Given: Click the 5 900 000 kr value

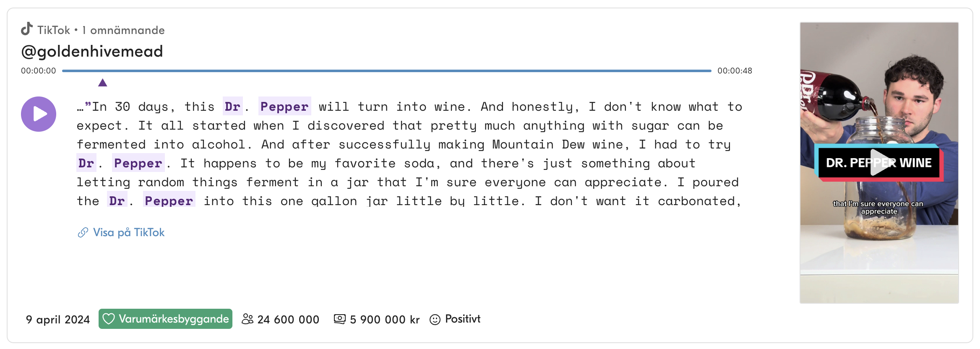Looking at the screenshot, I should [x=385, y=320].
